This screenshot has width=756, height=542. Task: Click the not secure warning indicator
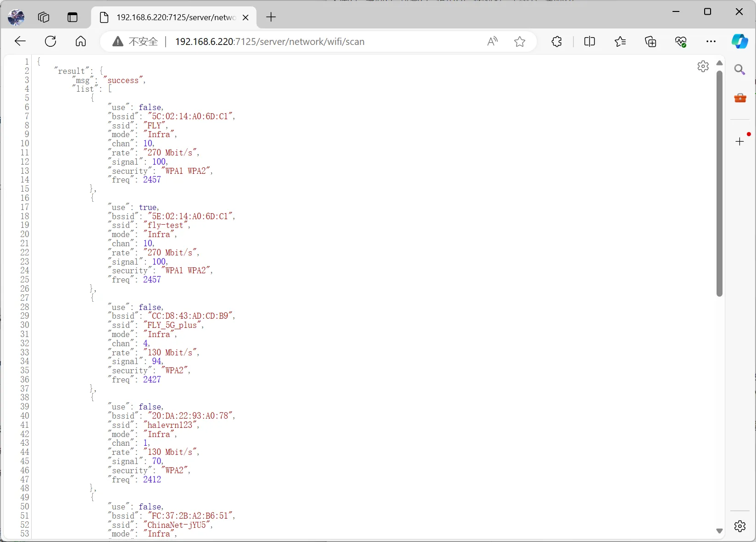[136, 42]
